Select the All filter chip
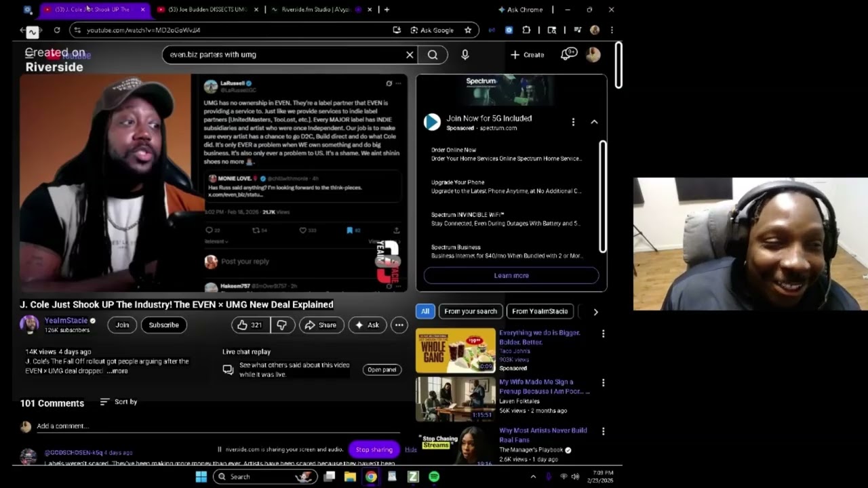This screenshot has width=868, height=488. [x=425, y=311]
